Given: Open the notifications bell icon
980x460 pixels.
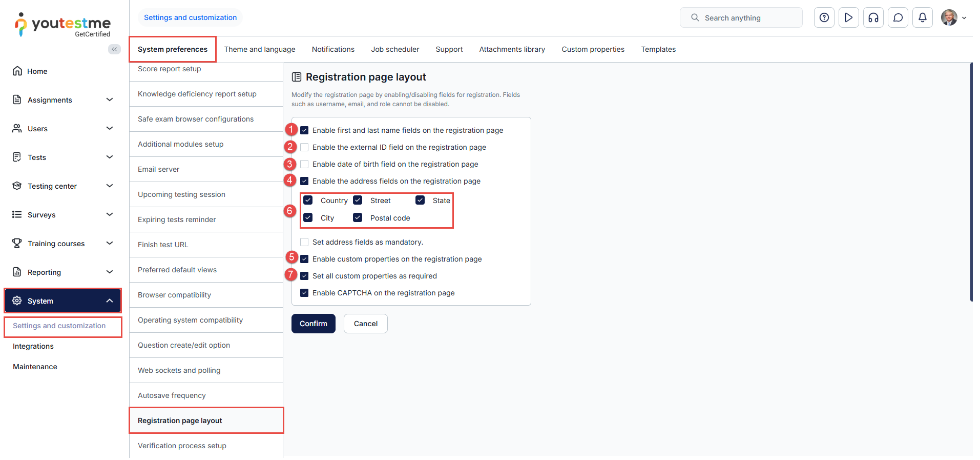Looking at the screenshot, I should [922, 17].
